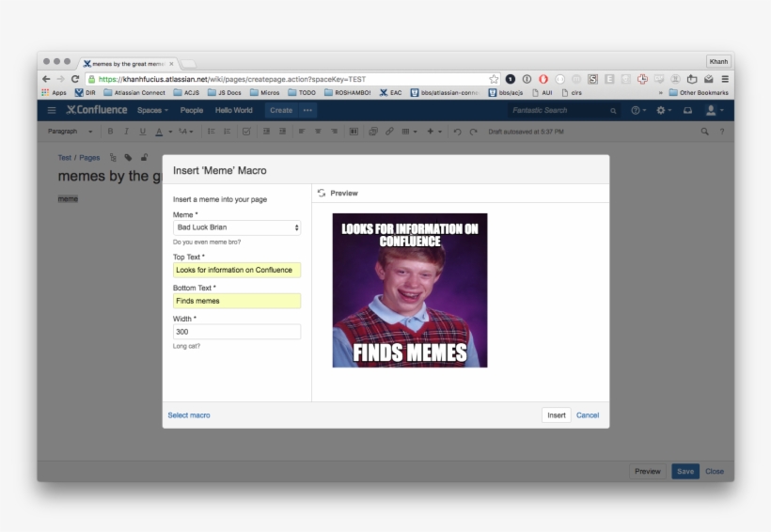
Task: Open the Confluence settings gear icon
Action: [x=663, y=110]
